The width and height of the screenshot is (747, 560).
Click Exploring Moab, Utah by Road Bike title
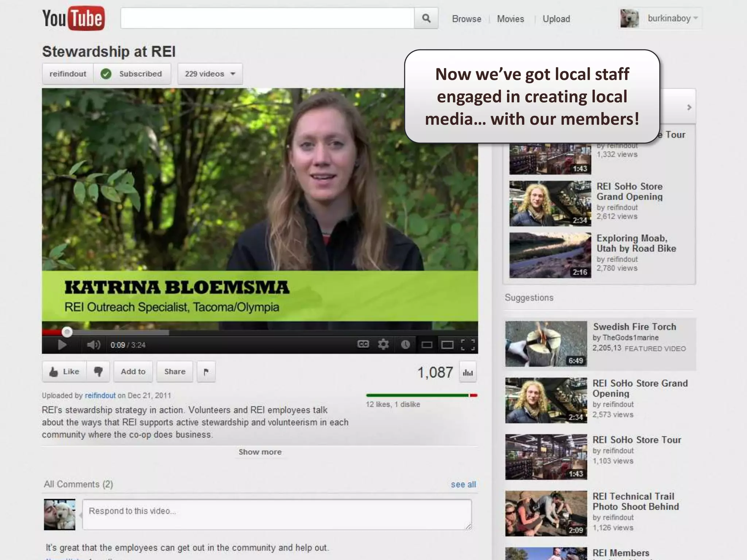636,243
